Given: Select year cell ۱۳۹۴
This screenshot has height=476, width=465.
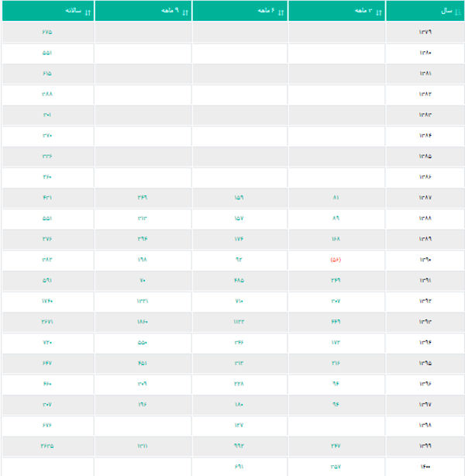Looking at the screenshot, I should coord(425,343).
